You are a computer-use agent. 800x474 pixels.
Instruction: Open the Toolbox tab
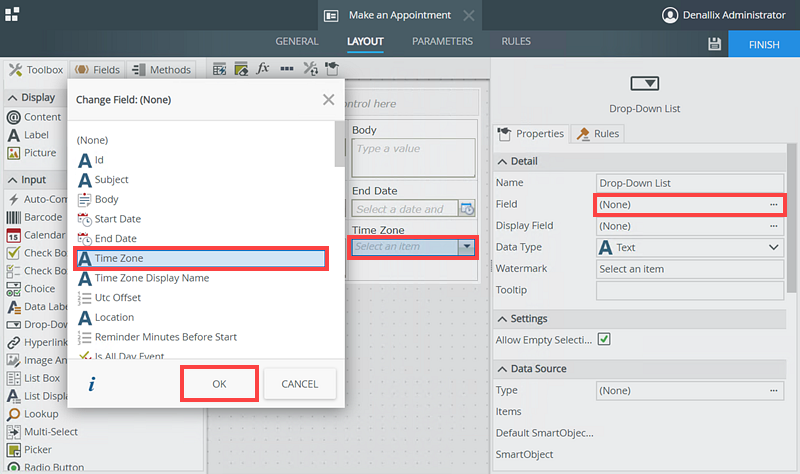[x=36, y=69]
